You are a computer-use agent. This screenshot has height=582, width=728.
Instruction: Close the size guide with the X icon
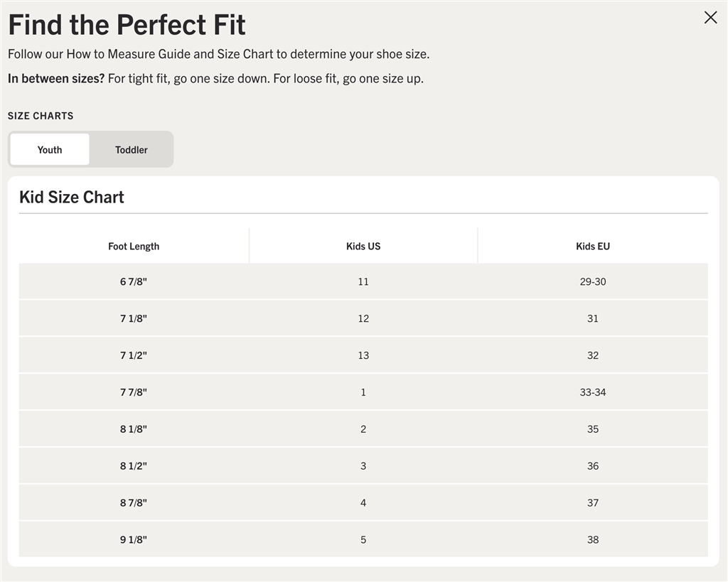click(710, 18)
